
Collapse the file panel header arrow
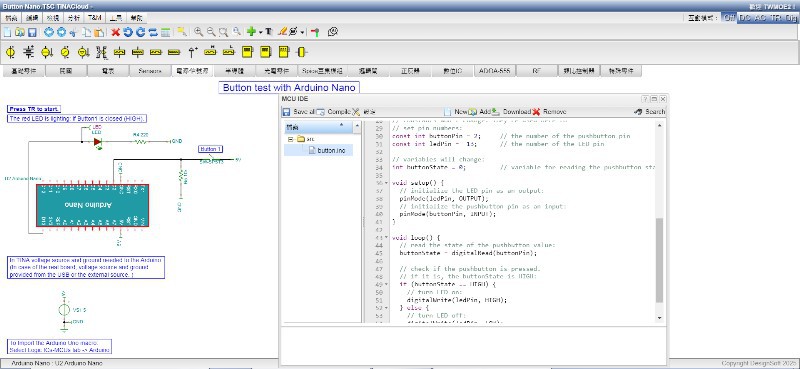(341, 125)
